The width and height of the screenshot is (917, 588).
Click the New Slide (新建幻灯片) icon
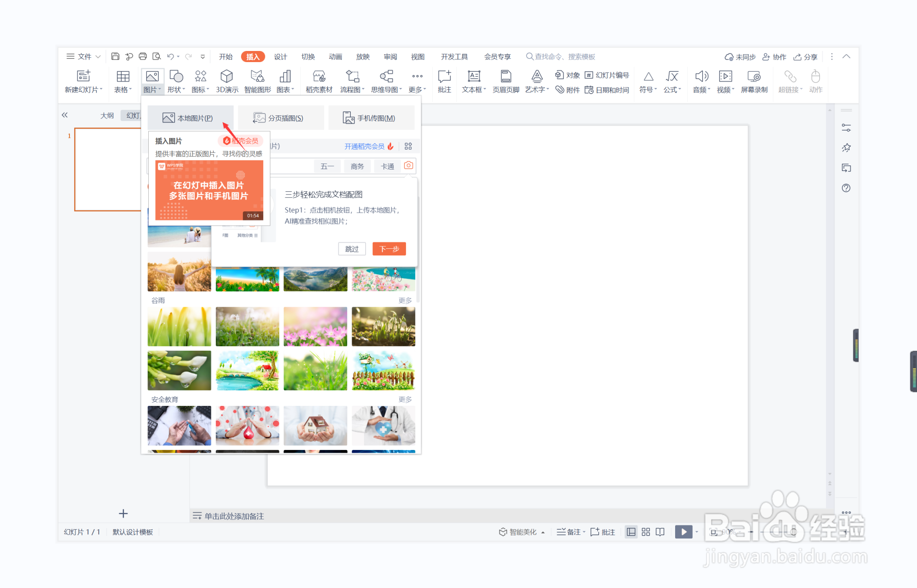[x=84, y=76]
